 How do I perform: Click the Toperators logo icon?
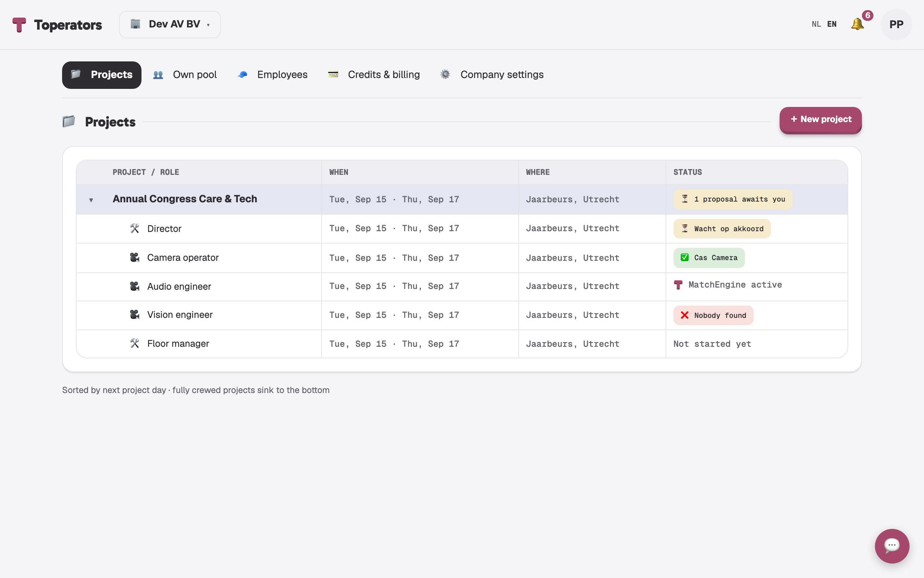tap(19, 25)
